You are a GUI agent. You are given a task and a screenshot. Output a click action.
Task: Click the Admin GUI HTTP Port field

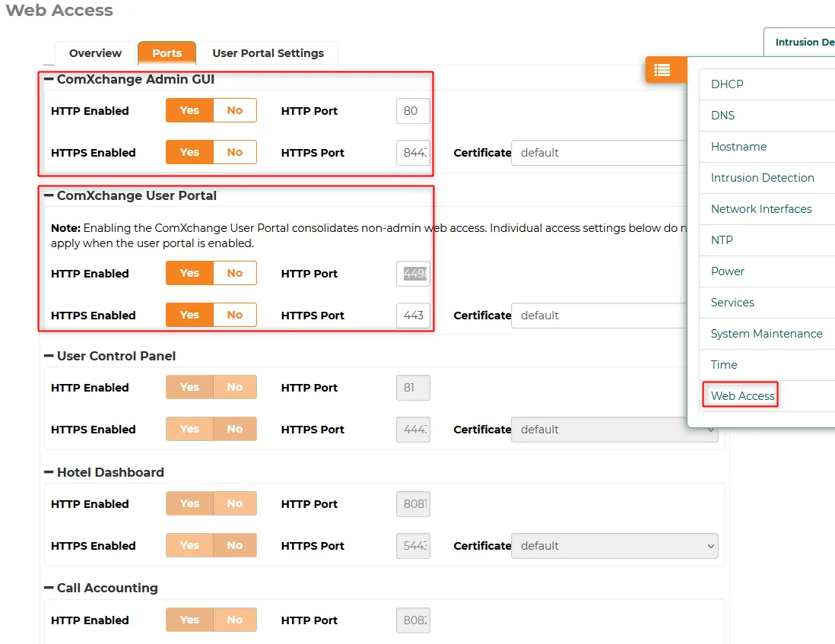[x=413, y=111]
